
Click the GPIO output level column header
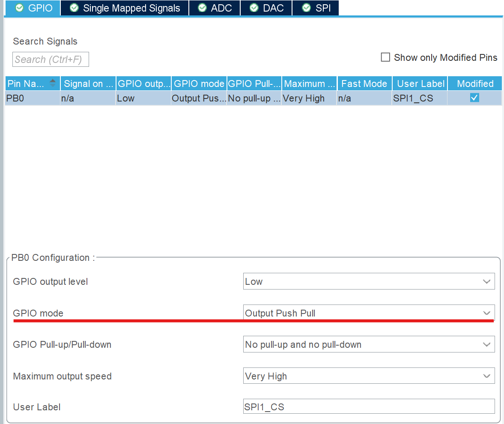pyautogui.click(x=144, y=84)
